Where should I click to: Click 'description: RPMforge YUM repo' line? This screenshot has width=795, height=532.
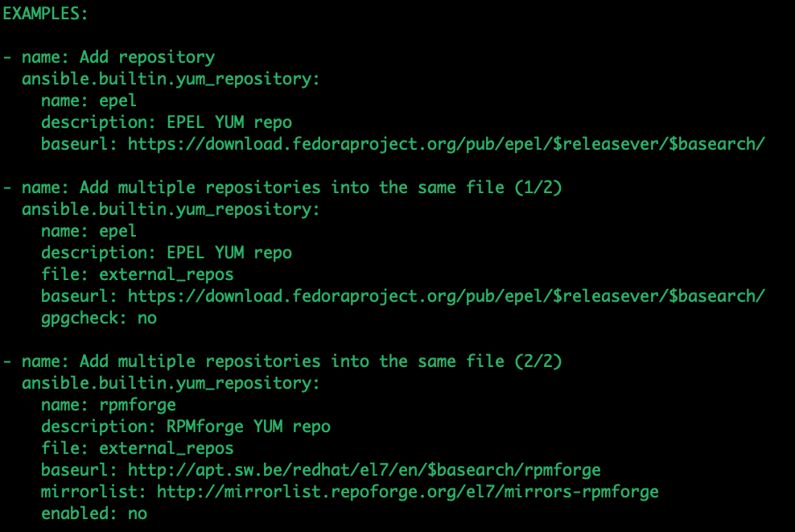click(x=186, y=427)
